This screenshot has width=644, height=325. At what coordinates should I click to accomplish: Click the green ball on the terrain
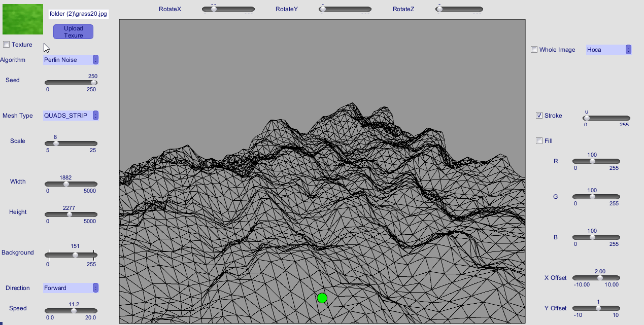[322, 298]
